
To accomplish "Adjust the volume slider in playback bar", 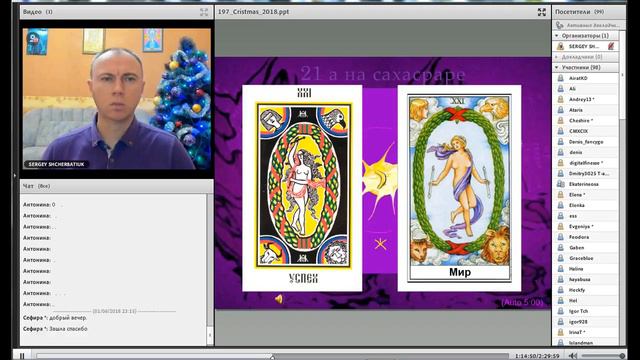I will tap(603, 356).
